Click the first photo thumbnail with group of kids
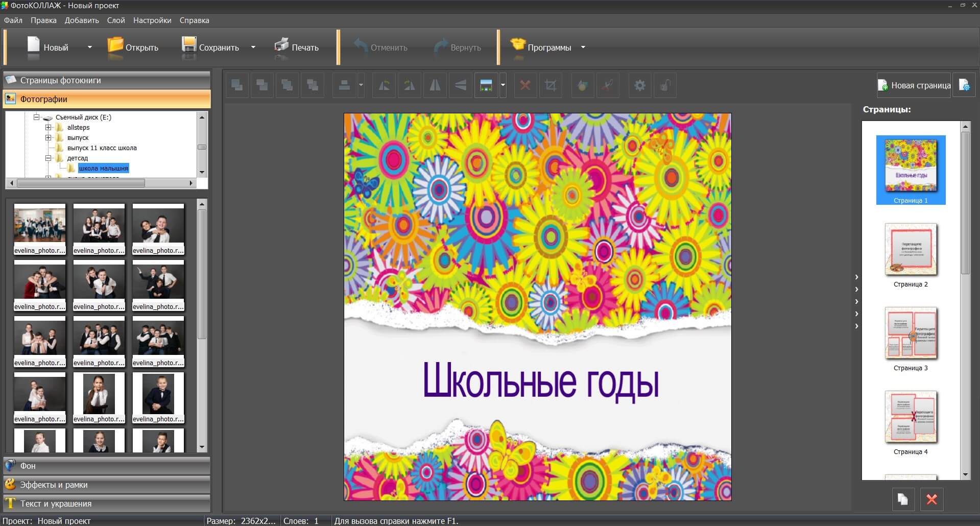980x526 pixels. tap(40, 229)
